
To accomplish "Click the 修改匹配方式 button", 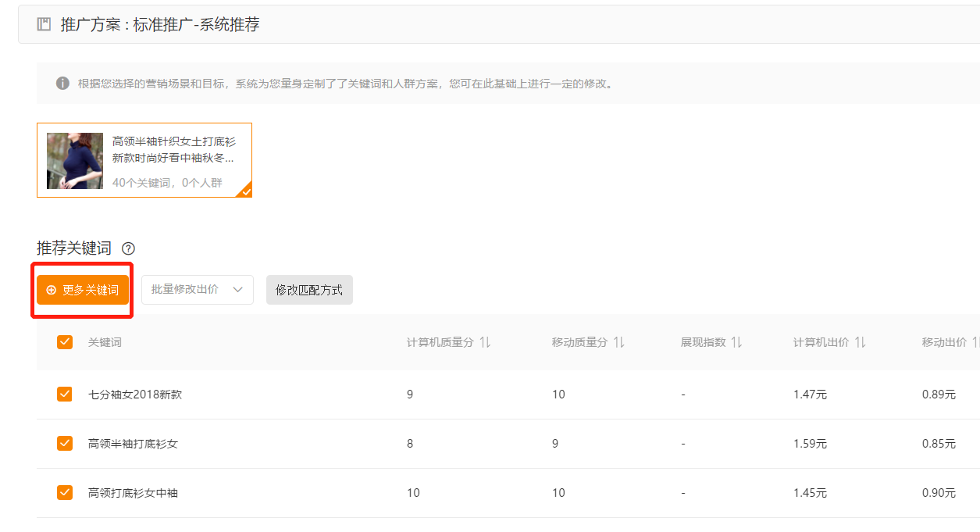I will [309, 290].
